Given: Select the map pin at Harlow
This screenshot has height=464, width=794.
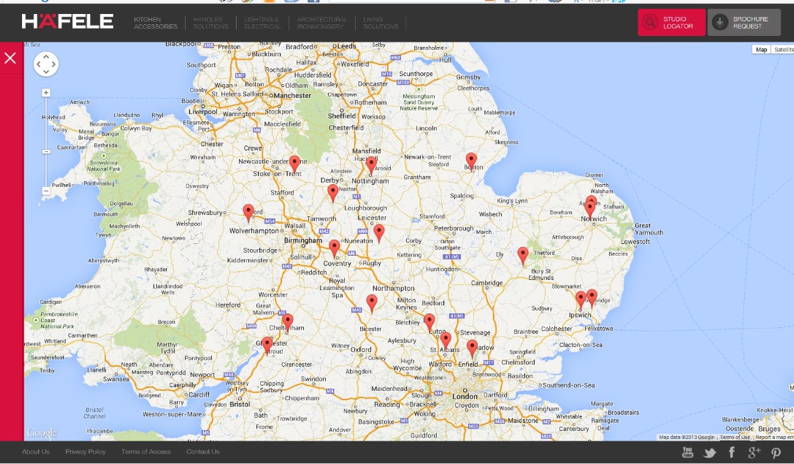Looking at the screenshot, I should coord(472,349).
